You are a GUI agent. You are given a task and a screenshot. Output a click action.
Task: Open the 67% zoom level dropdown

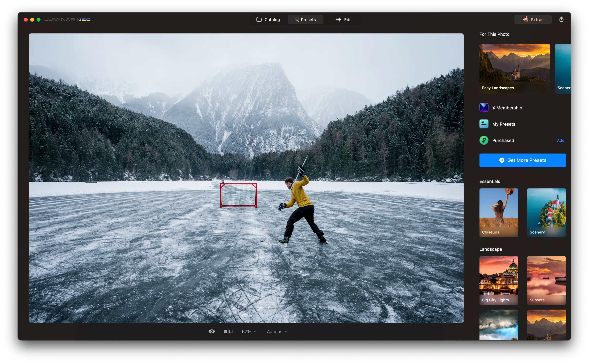point(249,332)
